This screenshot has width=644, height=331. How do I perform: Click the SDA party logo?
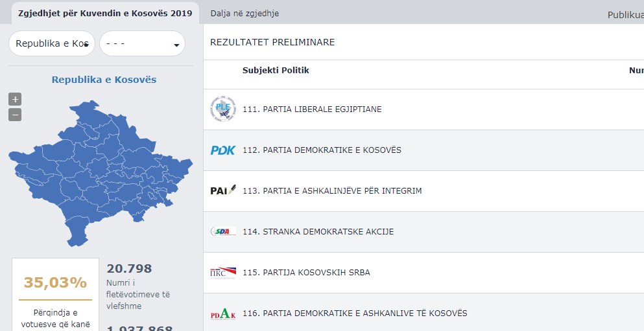pyautogui.click(x=223, y=231)
